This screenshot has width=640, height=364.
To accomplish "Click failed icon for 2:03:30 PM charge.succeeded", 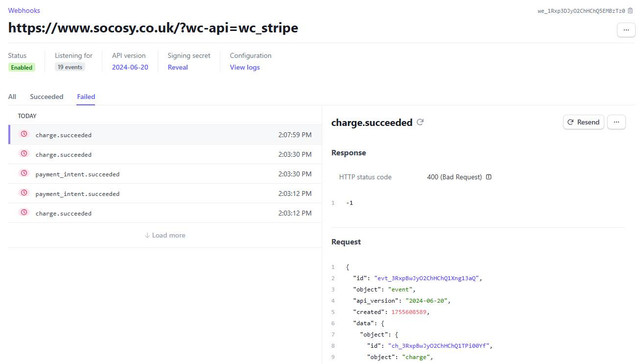I will tap(24, 153).
